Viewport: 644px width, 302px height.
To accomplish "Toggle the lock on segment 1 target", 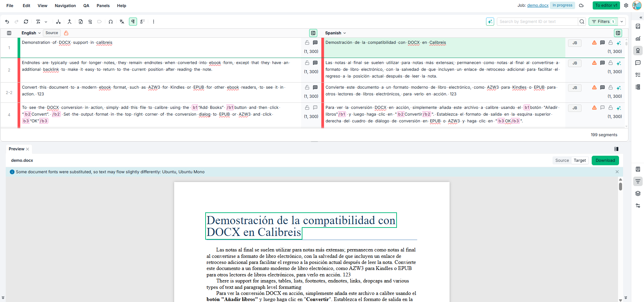I will [611, 43].
